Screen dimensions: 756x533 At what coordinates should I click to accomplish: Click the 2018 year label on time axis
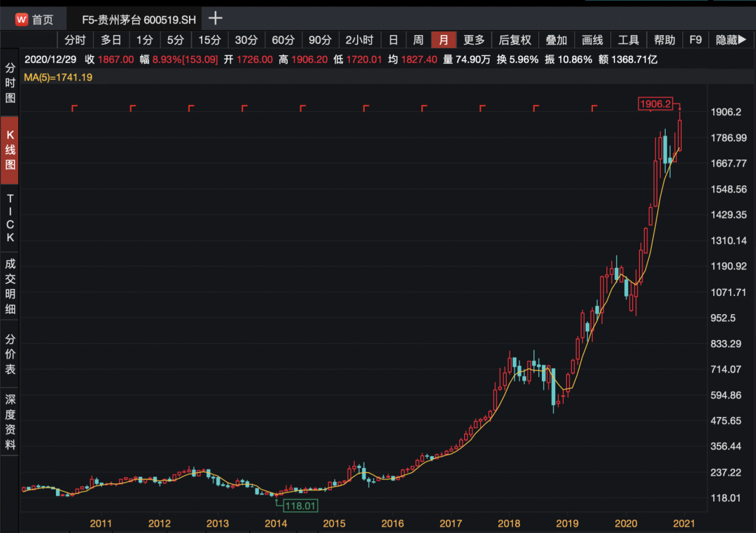(x=509, y=523)
